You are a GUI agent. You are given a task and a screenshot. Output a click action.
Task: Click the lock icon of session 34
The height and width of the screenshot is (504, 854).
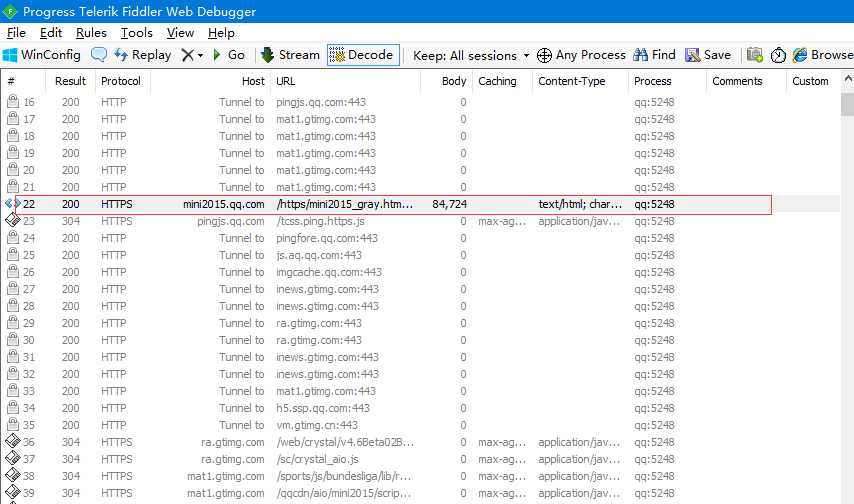click(x=13, y=408)
